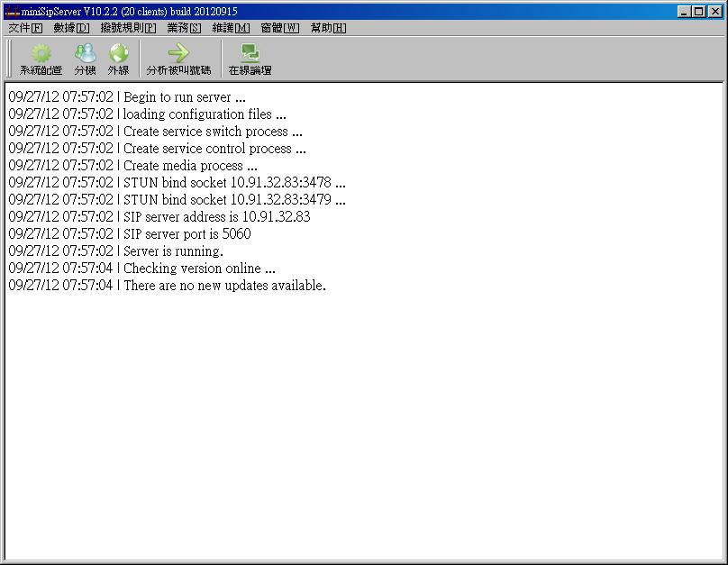Image resolution: width=728 pixels, height=565 pixels.
Task: Open the 幫助[H] help menu
Action: pos(328,28)
